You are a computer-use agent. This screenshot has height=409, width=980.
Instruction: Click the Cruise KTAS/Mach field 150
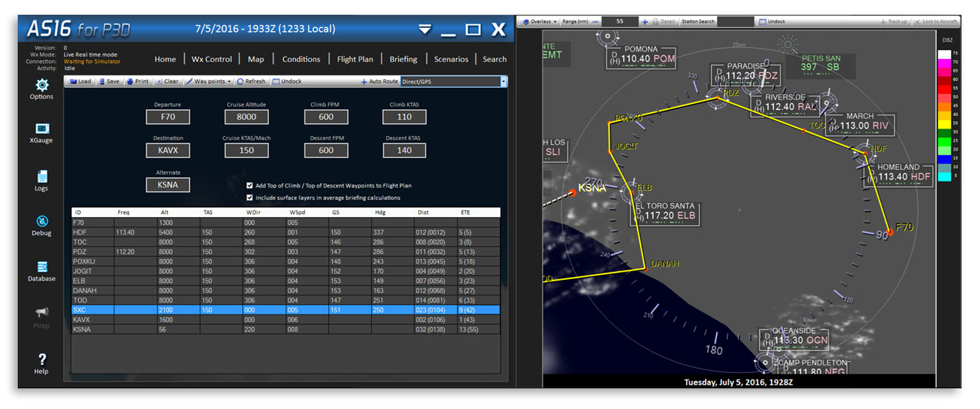point(246,150)
